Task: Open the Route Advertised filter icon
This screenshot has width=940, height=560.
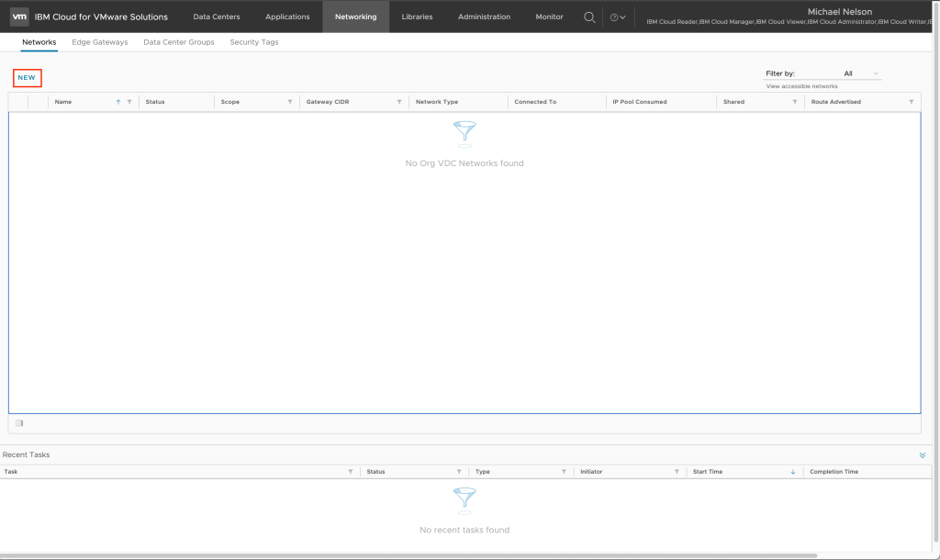Action: tap(912, 102)
